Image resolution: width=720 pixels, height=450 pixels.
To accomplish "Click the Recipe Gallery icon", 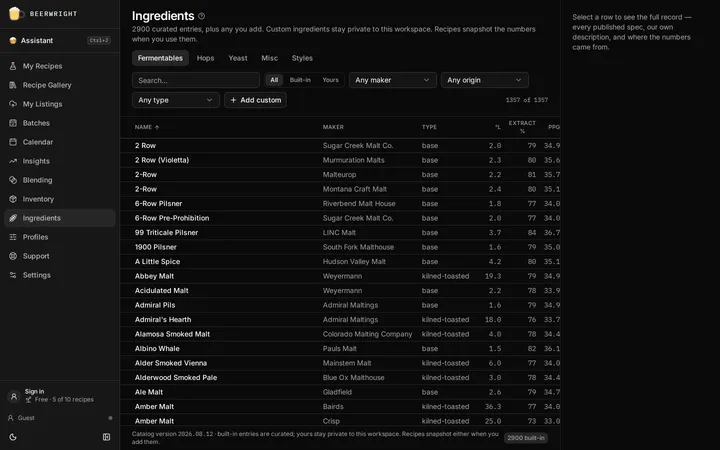I will coord(13,85).
